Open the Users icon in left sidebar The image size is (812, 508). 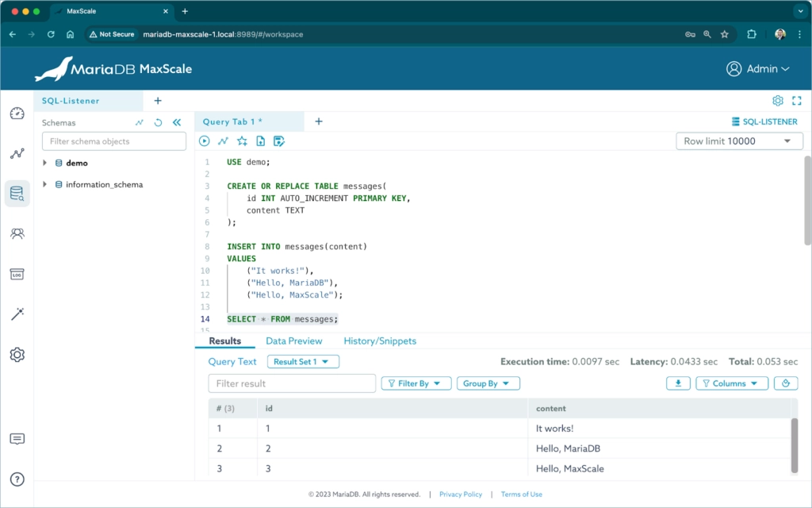(x=17, y=233)
